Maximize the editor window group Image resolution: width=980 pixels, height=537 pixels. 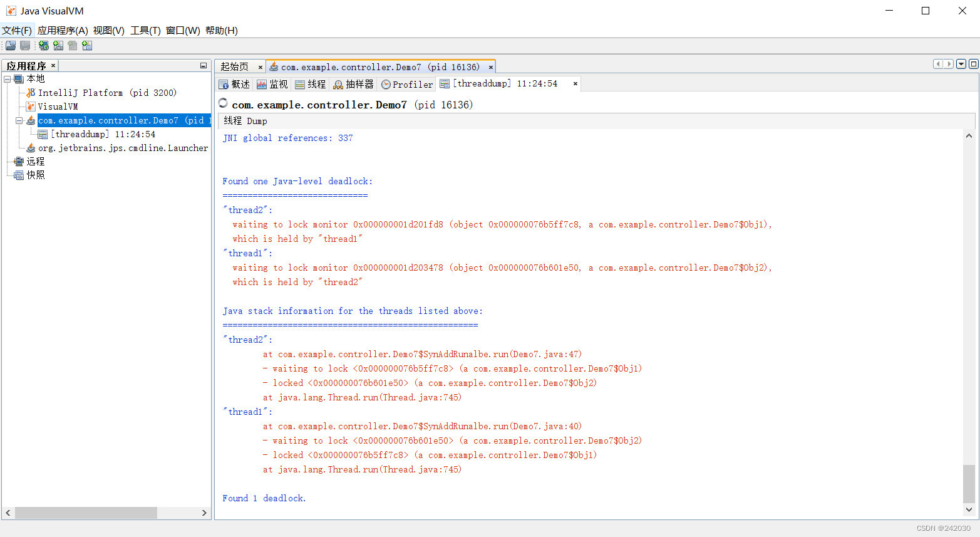(x=974, y=64)
